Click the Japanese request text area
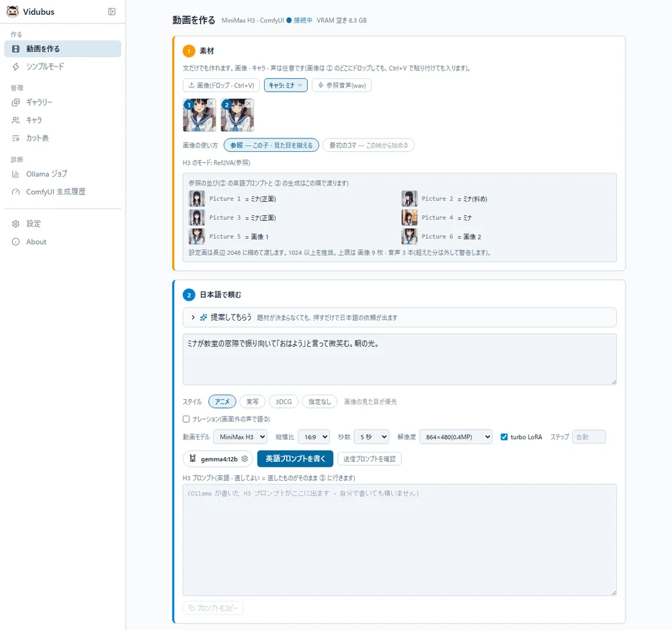The image size is (672, 630). 399,360
